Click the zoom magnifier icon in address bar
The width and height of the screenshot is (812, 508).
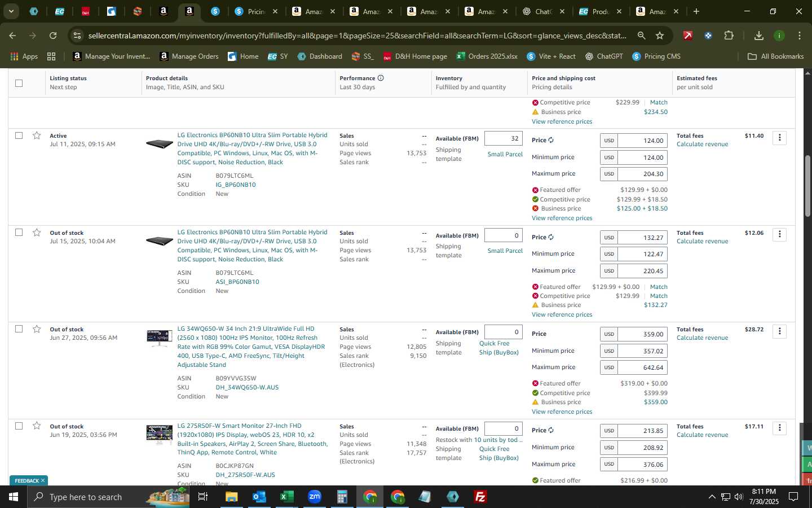click(x=641, y=36)
